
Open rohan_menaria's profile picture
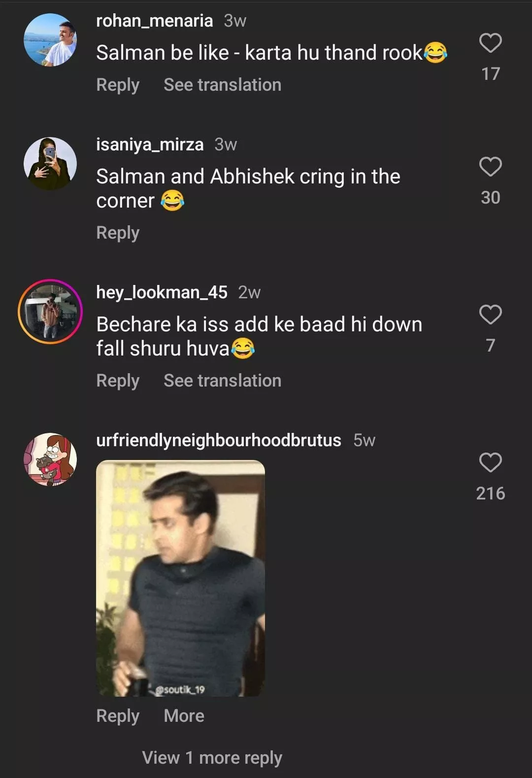click(x=50, y=40)
